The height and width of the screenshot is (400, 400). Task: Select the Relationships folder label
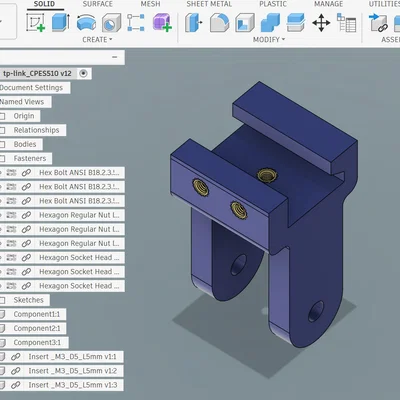(36, 130)
